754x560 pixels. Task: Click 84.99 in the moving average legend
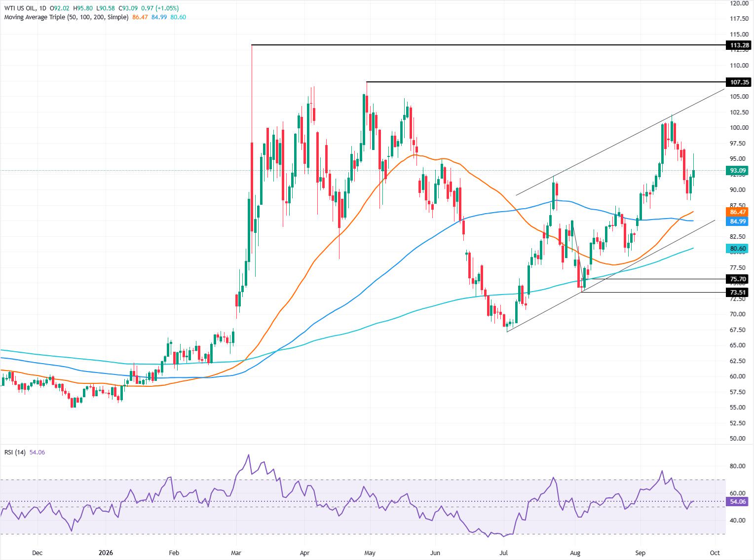[159, 17]
